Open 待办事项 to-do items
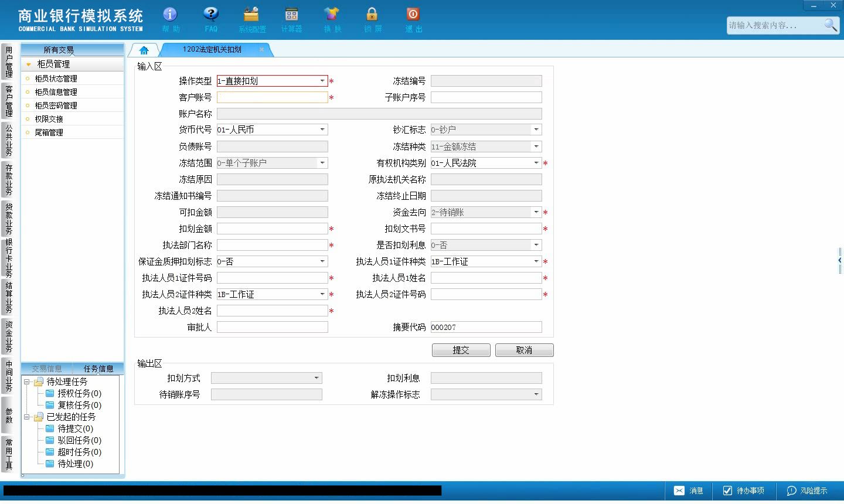This screenshot has height=504, width=844. [743, 491]
